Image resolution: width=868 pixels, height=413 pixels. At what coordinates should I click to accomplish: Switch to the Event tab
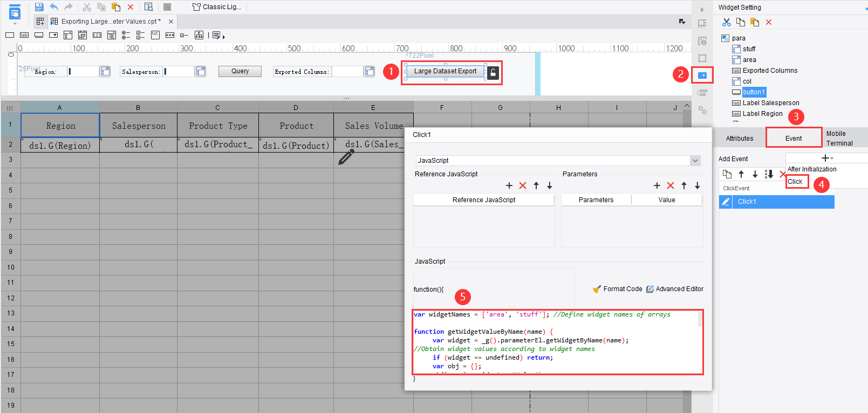point(793,139)
